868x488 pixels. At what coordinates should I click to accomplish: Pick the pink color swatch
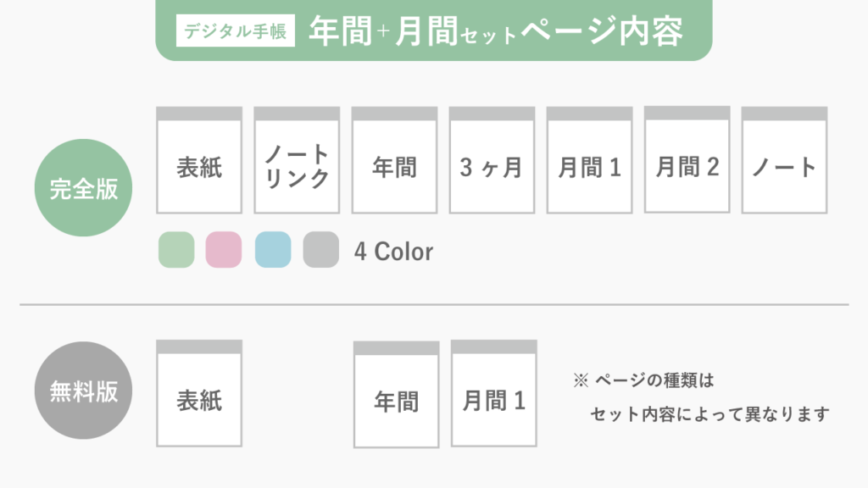[x=224, y=250]
